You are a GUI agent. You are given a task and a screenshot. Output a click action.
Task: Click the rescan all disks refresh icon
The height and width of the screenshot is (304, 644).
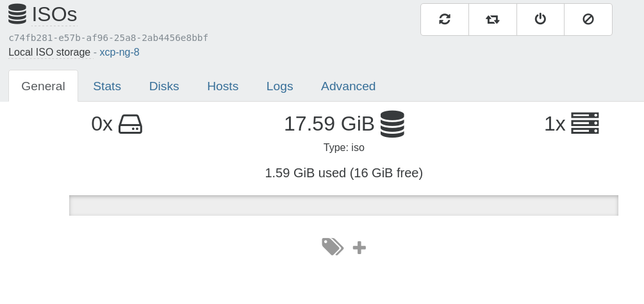445,19
